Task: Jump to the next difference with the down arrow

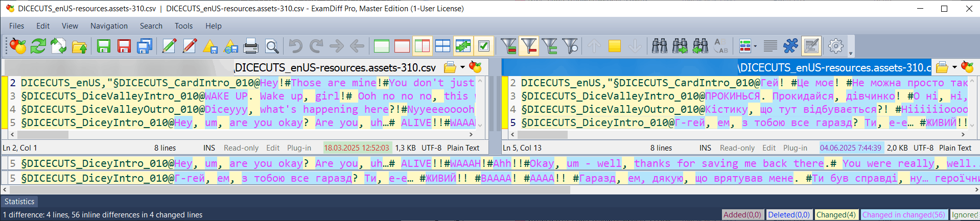Action: pos(635,46)
